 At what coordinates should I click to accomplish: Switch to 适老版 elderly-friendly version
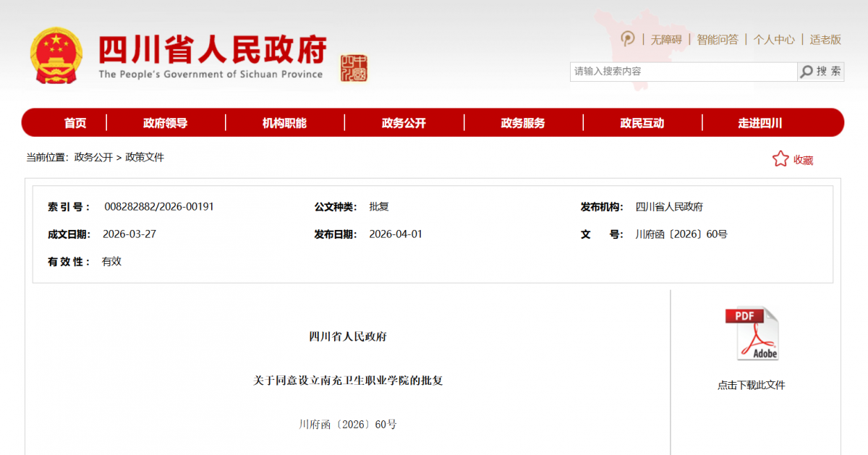point(825,40)
